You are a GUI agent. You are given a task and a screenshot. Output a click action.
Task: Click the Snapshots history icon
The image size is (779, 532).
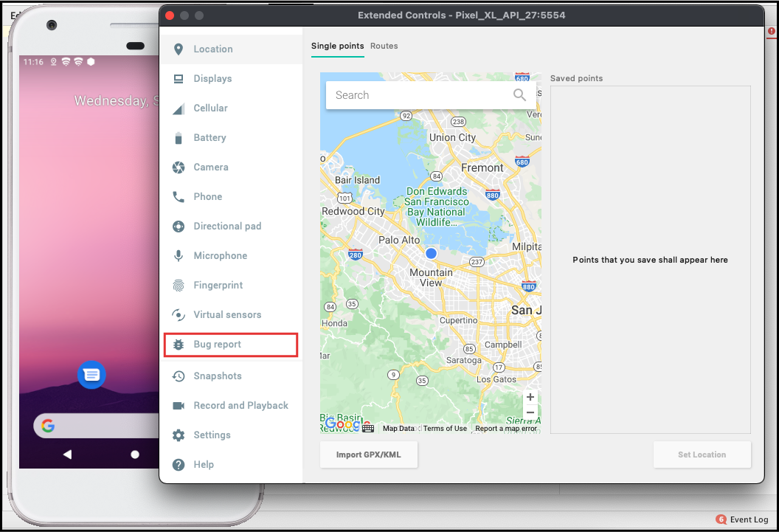pos(179,376)
